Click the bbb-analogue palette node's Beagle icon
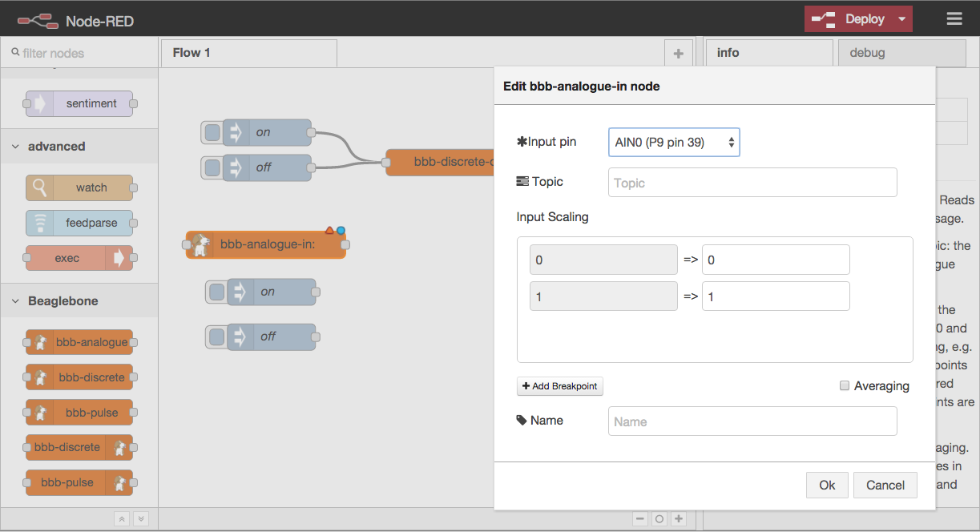Screen dimensions: 980x532 38,342
